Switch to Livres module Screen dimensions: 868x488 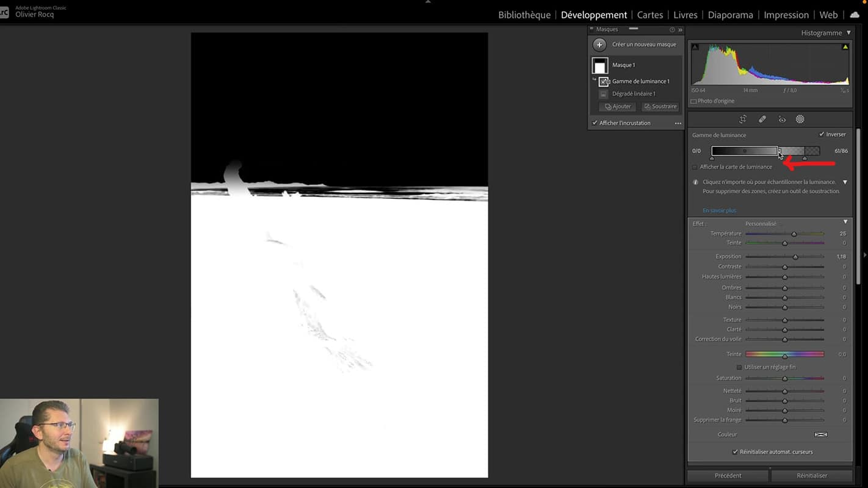click(x=685, y=15)
